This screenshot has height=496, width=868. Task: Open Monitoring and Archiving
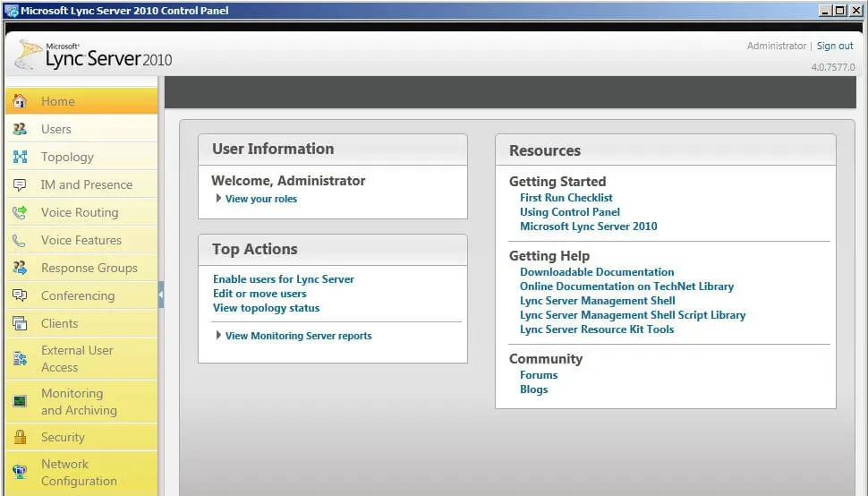81,401
